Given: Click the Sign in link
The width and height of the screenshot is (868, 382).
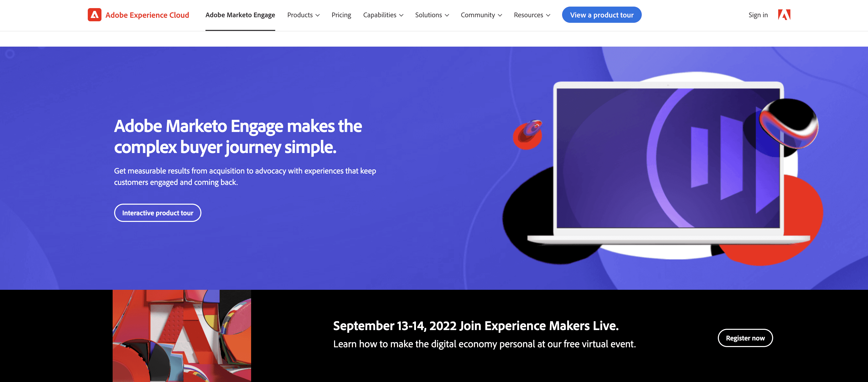Looking at the screenshot, I should 758,15.
